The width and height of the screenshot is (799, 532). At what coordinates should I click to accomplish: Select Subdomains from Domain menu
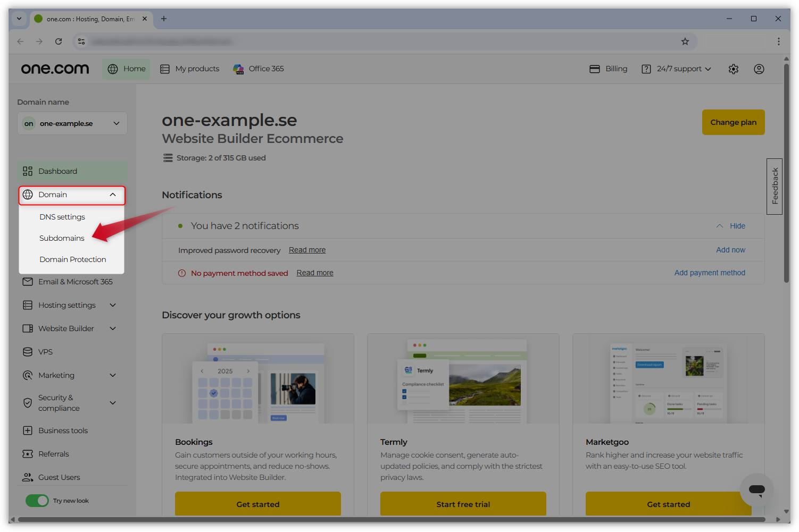click(62, 238)
